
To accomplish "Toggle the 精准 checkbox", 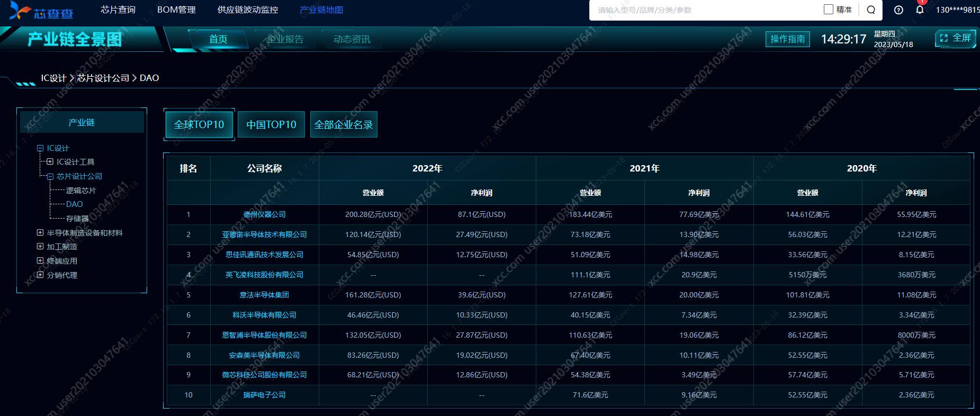I will [x=829, y=10].
